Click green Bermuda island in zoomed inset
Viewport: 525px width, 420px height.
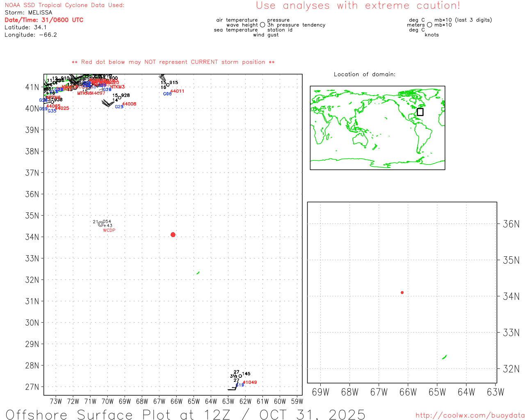click(444, 357)
